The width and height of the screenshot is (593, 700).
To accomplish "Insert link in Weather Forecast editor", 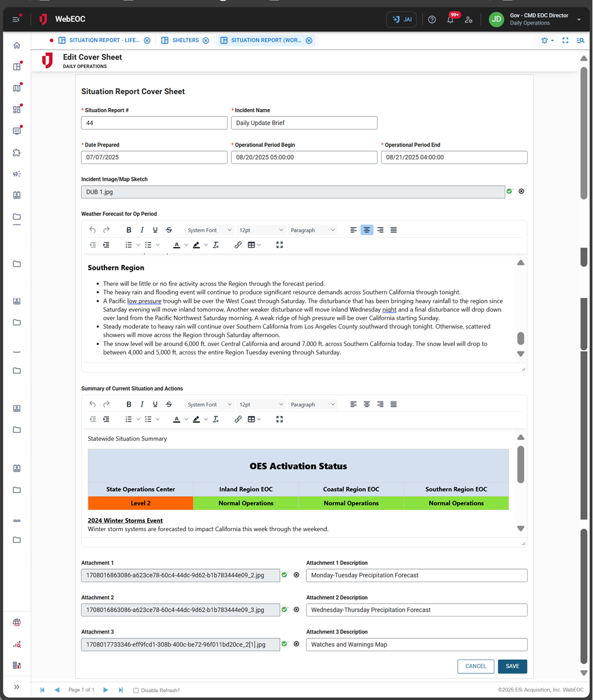I will pos(238,245).
